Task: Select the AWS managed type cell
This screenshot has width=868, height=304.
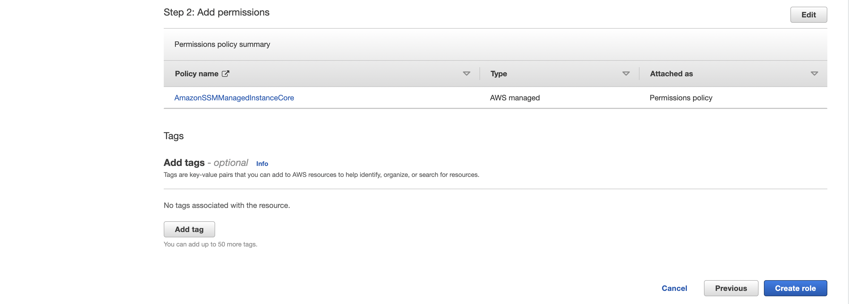Action: pos(515,98)
